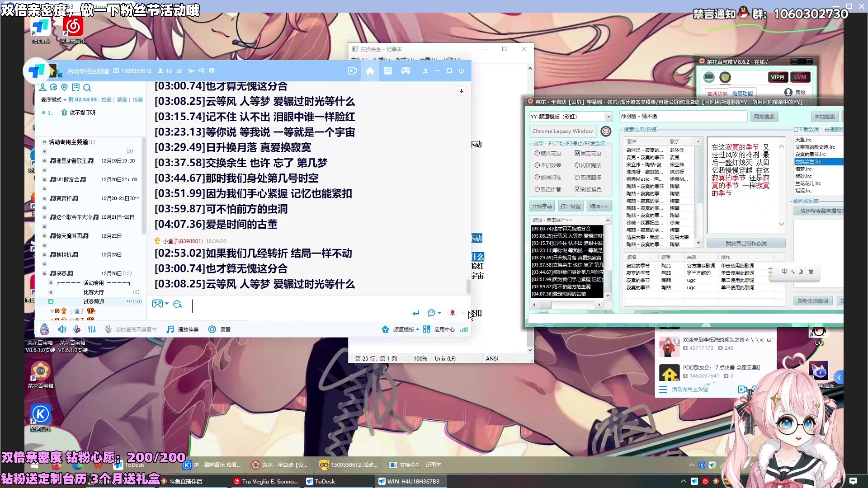Open the YY video broadcast icon

[x=352, y=71]
